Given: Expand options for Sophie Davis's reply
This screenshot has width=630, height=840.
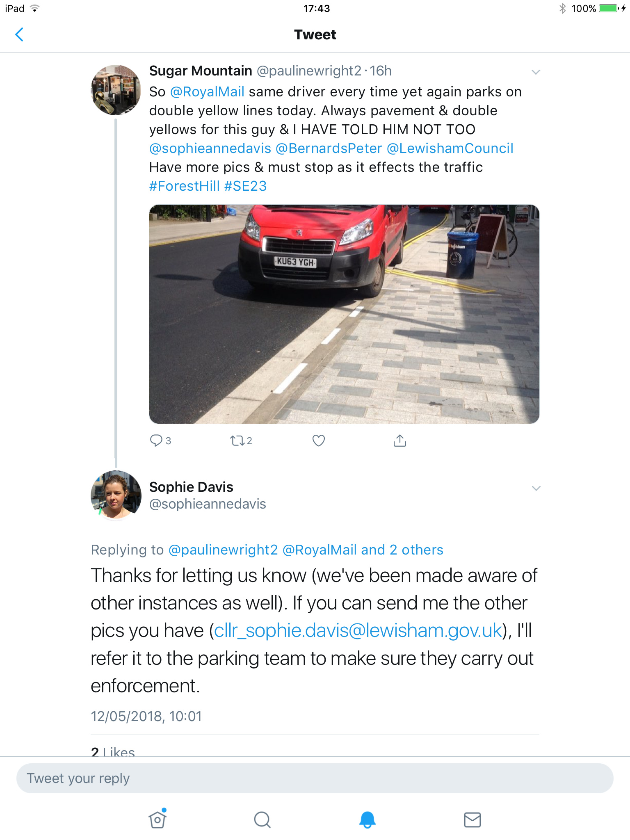Looking at the screenshot, I should 536,488.
